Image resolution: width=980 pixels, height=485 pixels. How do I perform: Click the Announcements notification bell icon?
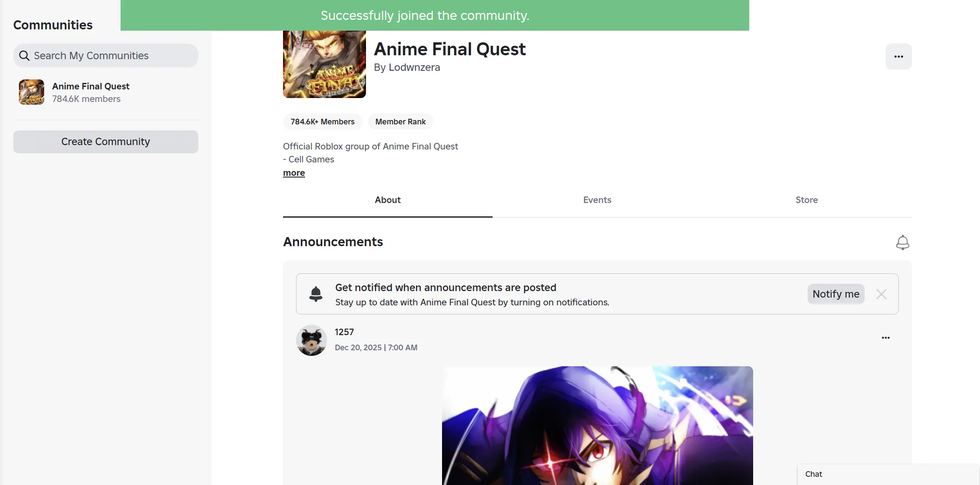point(903,242)
